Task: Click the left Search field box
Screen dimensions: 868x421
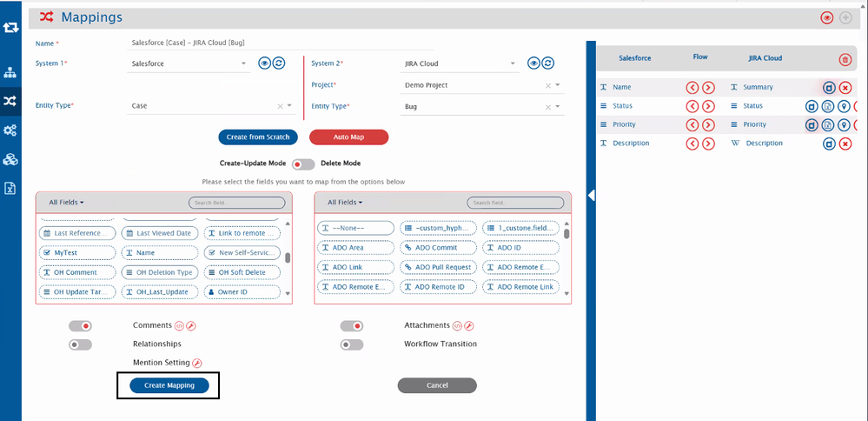Action: point(237,203)
